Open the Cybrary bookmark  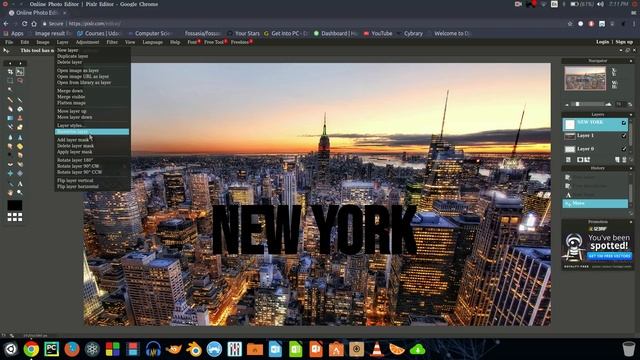(411, 33)
